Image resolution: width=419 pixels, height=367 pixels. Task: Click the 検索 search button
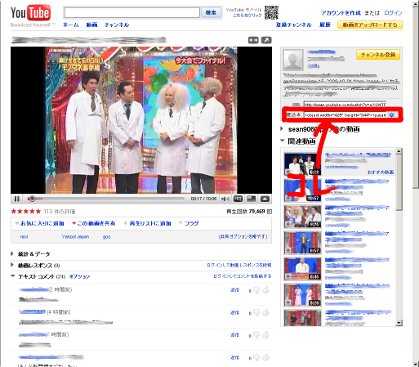[x=211, y=13]
